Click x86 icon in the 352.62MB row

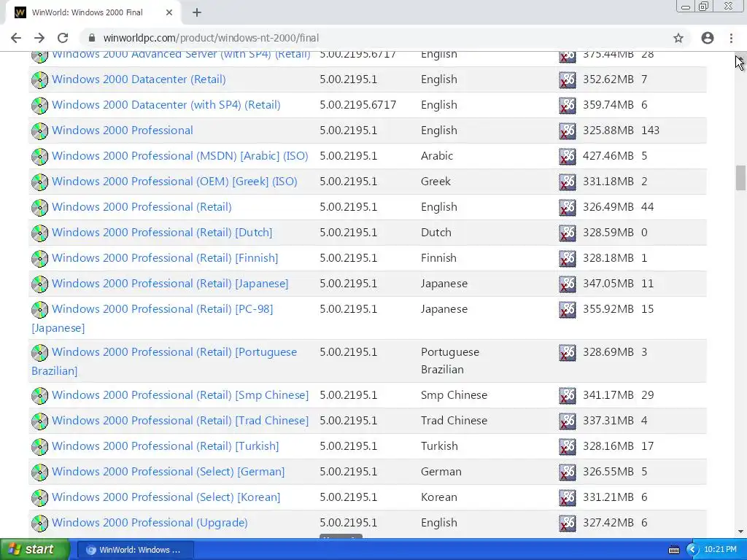568,80
